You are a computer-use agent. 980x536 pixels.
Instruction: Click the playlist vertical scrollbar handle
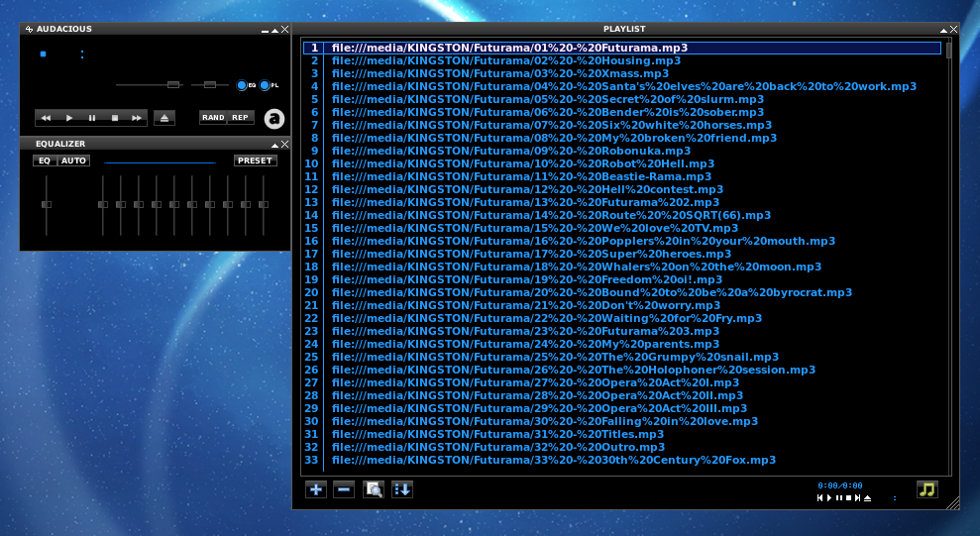point(948,50)
